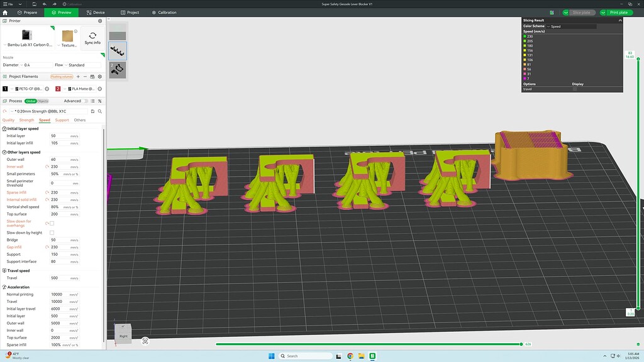Screen dimensions: 644x362
Task: Open the File menu dropdown arrow
Action: [19, 4]
